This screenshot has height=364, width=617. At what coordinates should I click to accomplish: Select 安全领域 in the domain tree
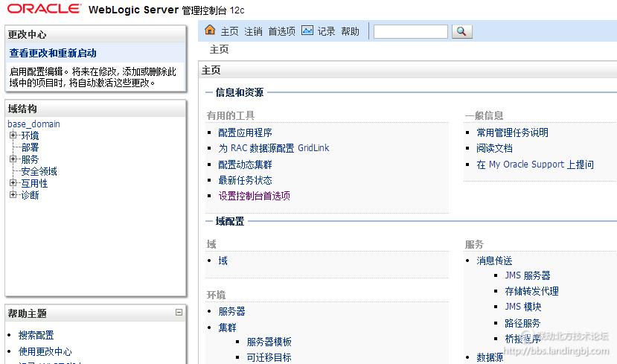(x=39, y=171)
